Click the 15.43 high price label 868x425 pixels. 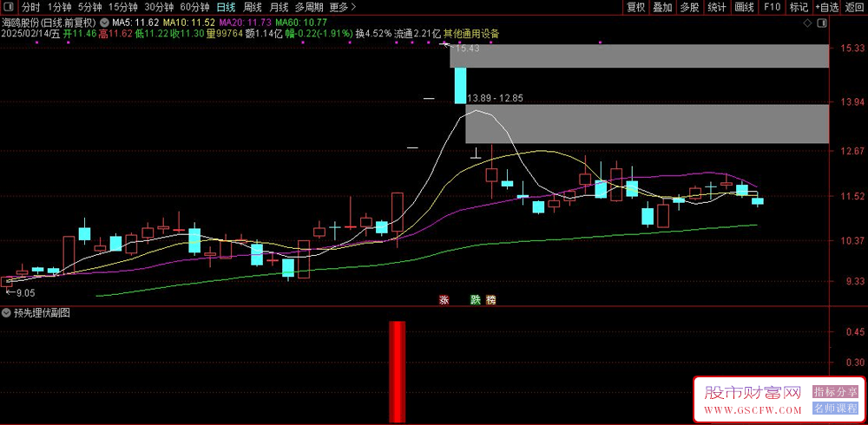coord(467,49)
